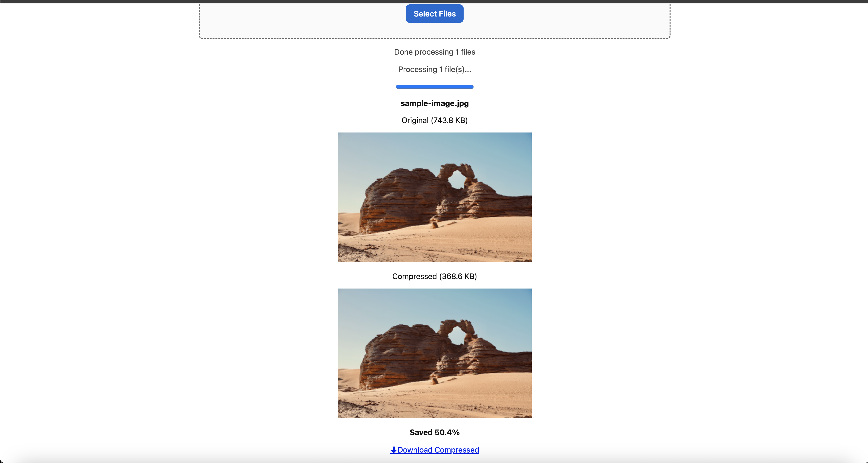Click the Select Files button
The height and width of the screenshot is (463, 868).
pos(434,14)
